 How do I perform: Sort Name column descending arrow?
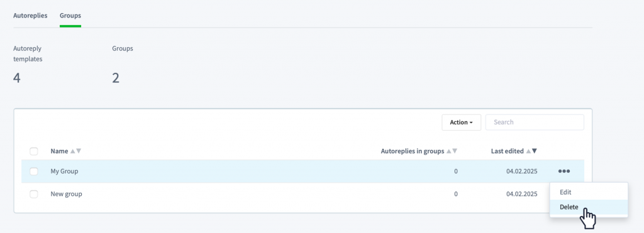[x=79, y=151]
